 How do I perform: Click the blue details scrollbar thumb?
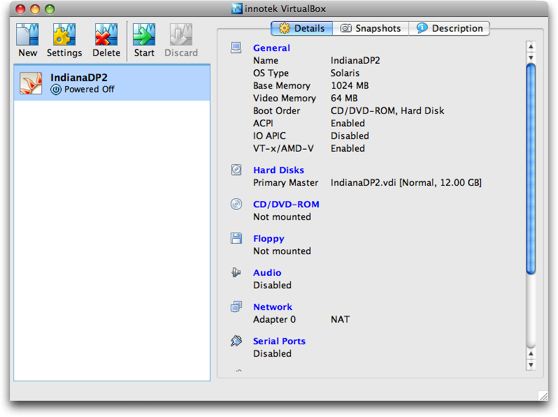531,169
